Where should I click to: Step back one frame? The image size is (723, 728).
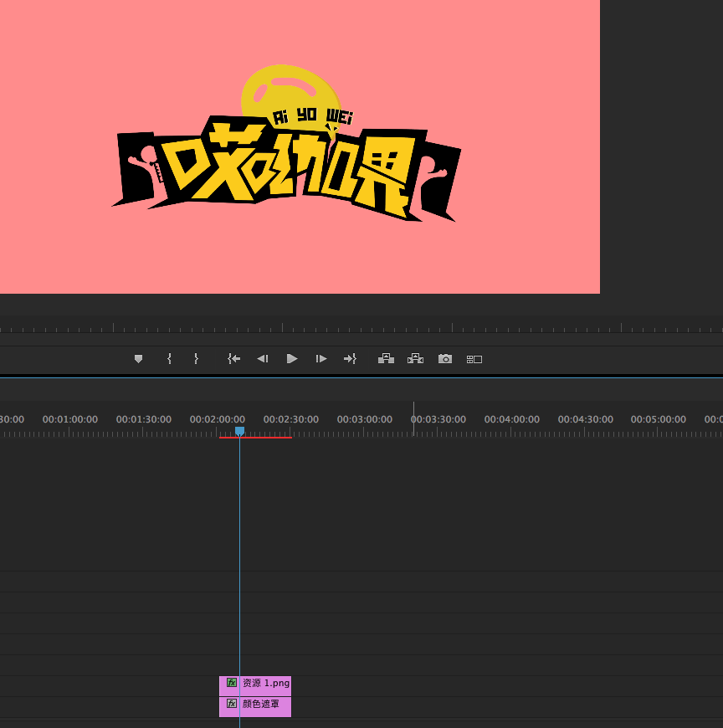(x=263, y=359)
